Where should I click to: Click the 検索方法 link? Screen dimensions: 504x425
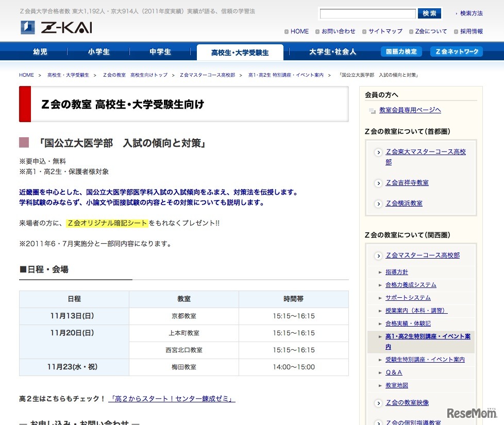pos(471,13)
